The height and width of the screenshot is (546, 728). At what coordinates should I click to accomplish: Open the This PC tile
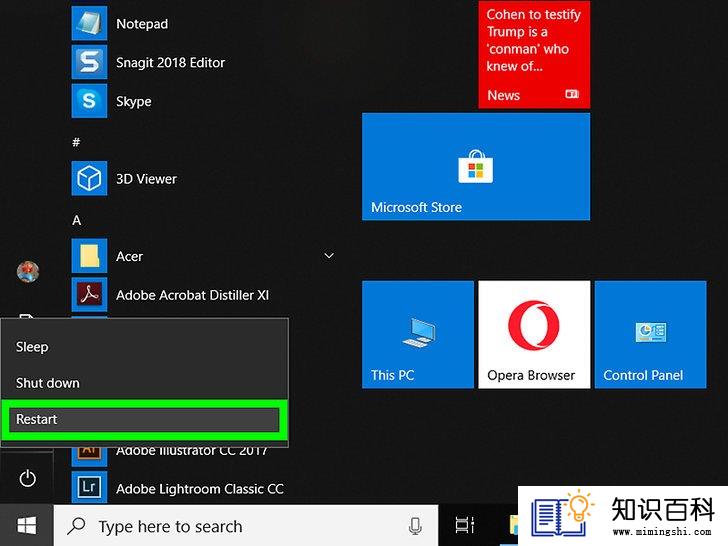pos(418,334)
